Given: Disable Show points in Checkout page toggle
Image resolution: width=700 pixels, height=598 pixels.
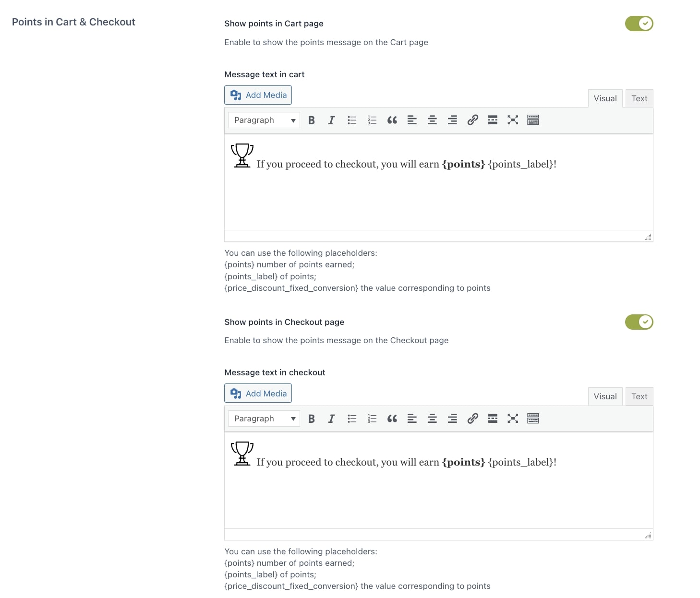Looking at the screenshot, I should coord(639,322).
